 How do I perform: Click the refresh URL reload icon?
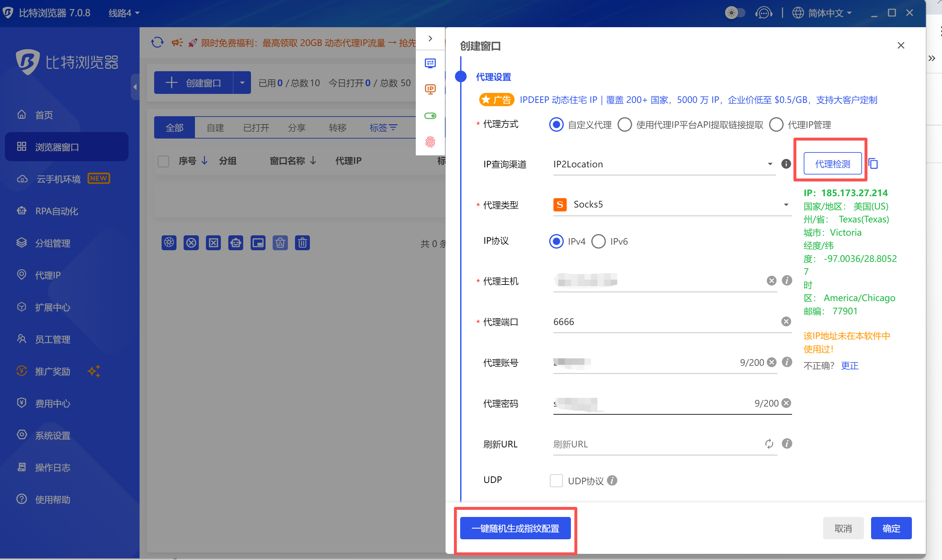pos(769,444)
